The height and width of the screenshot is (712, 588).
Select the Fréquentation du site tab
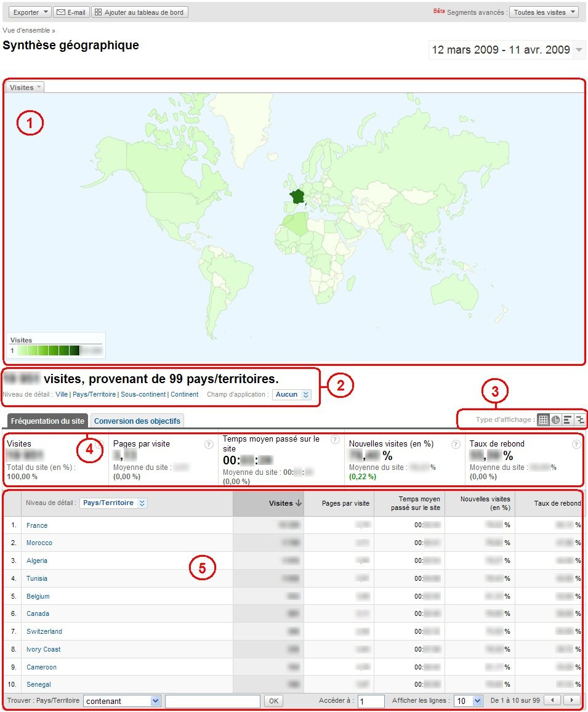[x=47, y=421]
